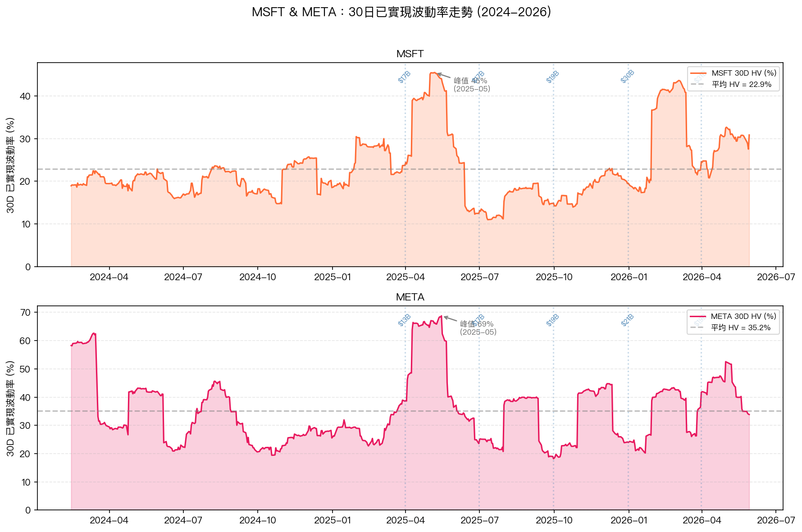Click the 平均 HV = 35.2% legend entry
Viewport: 802px width, 532px height.
[x=741, y=327]
